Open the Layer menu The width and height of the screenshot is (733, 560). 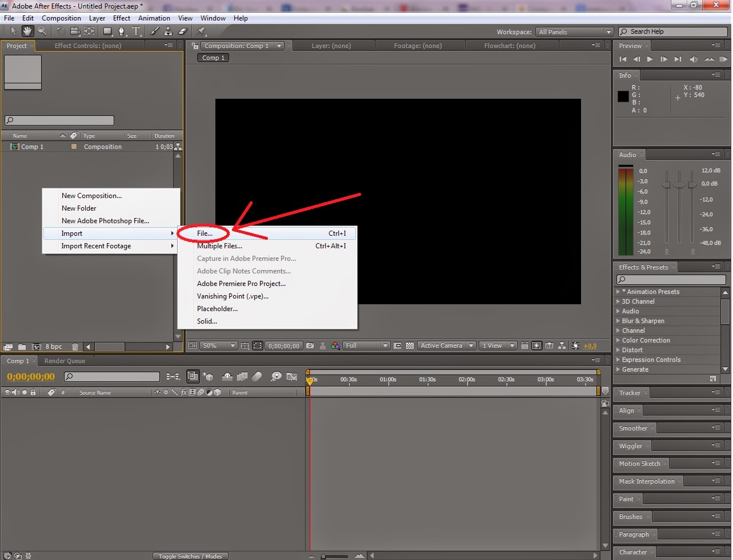pyautogui.click(x=97, y=18)
